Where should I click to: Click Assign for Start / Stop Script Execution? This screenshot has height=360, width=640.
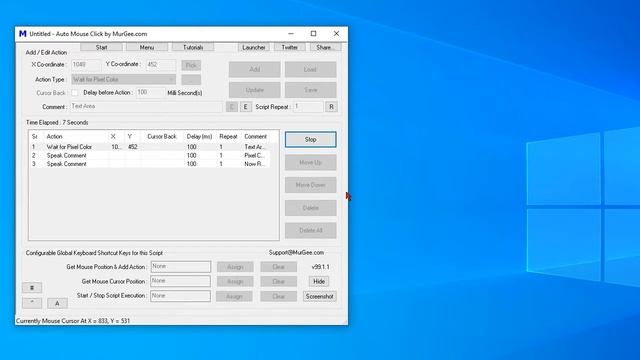[235, 296]
